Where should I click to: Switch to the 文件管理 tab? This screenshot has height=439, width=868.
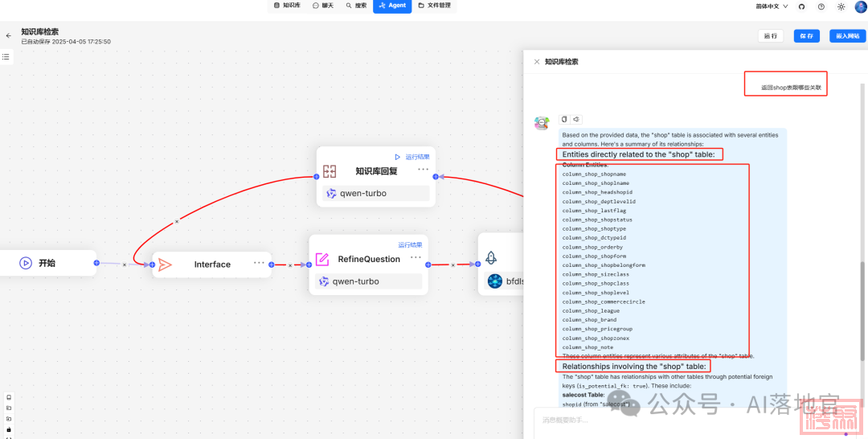[x=435, y=6]
